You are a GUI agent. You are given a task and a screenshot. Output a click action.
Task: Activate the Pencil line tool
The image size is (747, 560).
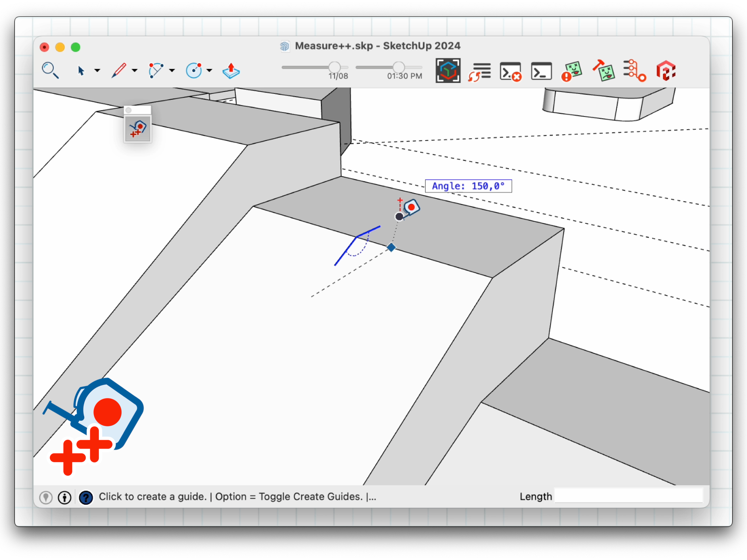click(x=119, y=70)
